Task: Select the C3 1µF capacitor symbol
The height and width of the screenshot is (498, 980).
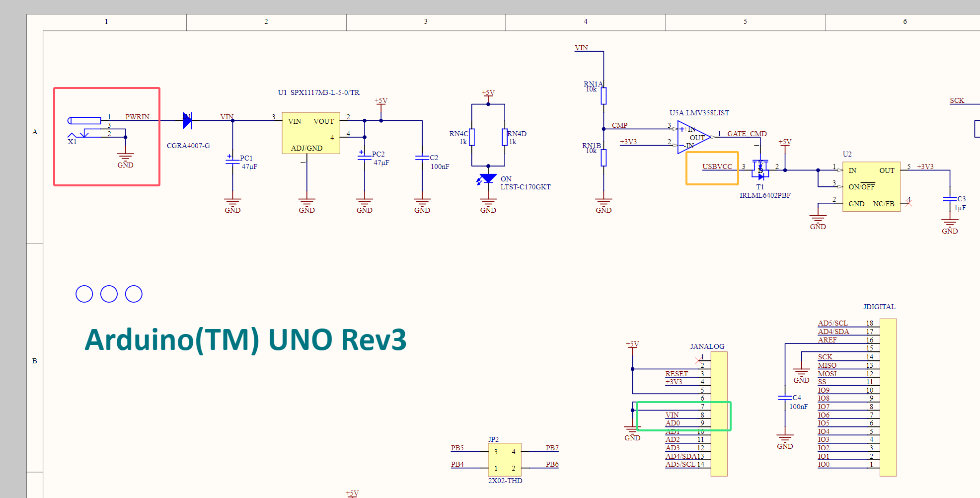Action: coord(950,199)
